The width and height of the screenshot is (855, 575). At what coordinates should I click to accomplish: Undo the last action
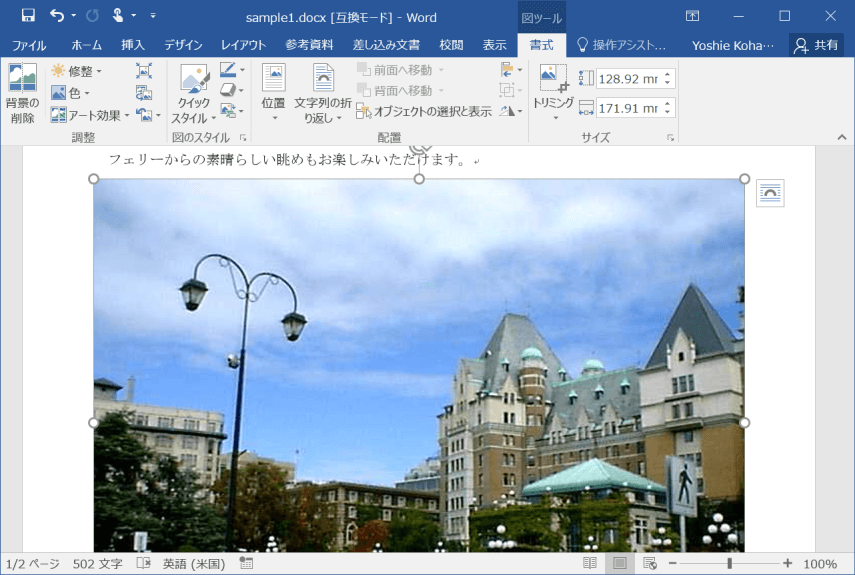[57, 15]
